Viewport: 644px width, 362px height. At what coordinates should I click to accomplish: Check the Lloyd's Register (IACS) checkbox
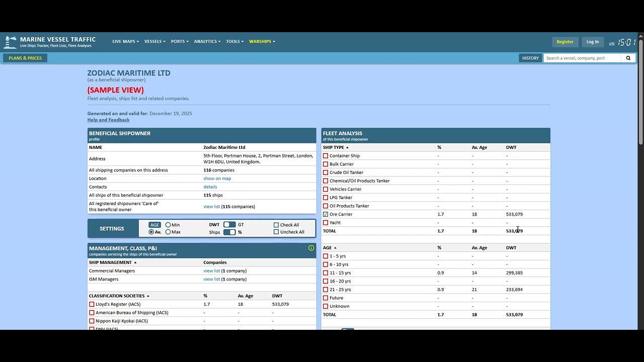pos(92,304)
